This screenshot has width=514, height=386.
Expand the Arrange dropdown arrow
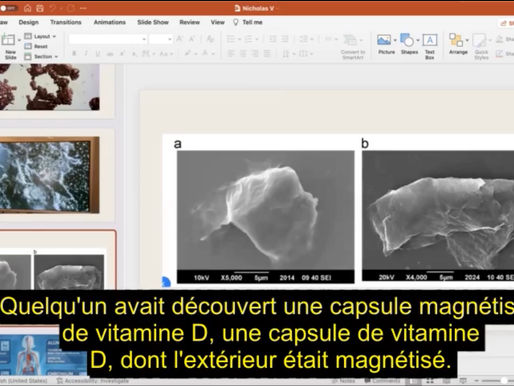[467, 40]
